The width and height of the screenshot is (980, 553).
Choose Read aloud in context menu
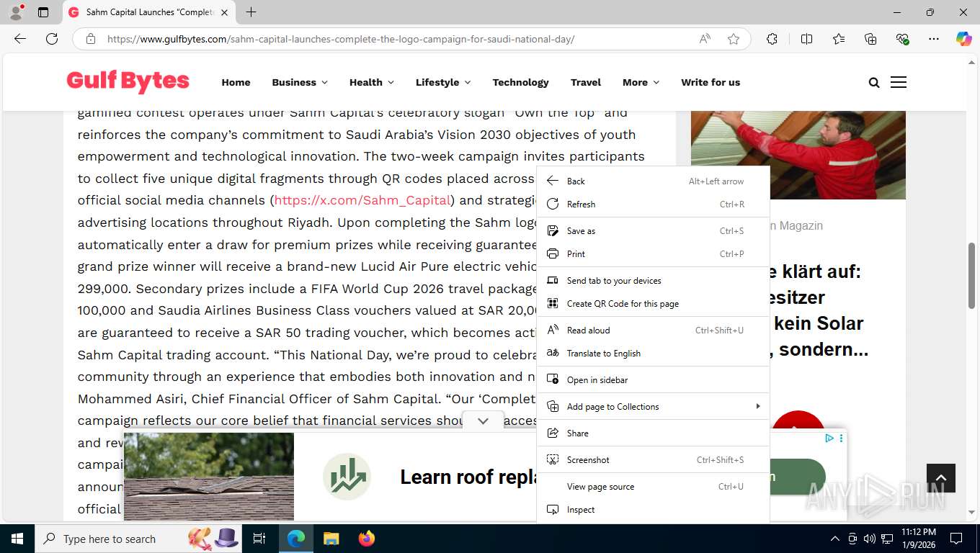[x=654, y=330]
